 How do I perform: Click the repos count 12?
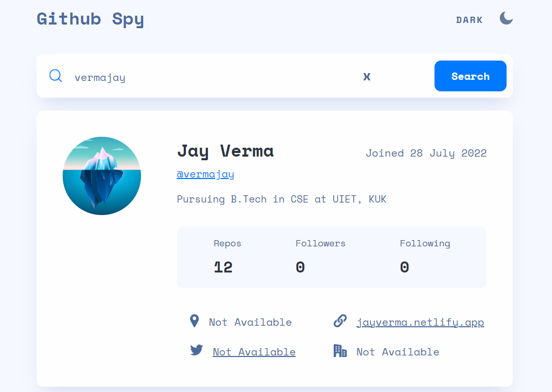[223, 267]
